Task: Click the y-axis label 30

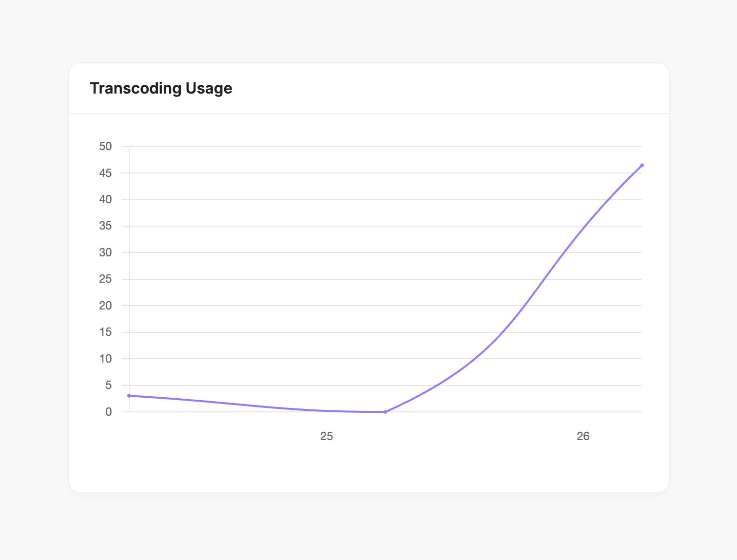Action: [105, 252]
